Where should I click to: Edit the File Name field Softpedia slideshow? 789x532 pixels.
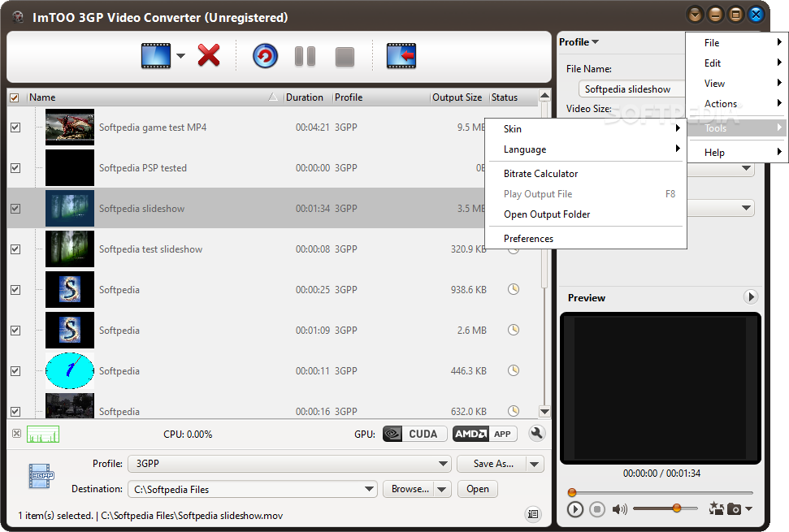632,89
